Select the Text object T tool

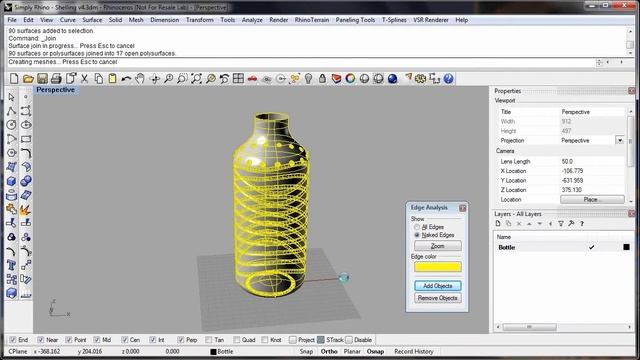tap(11, 265)
